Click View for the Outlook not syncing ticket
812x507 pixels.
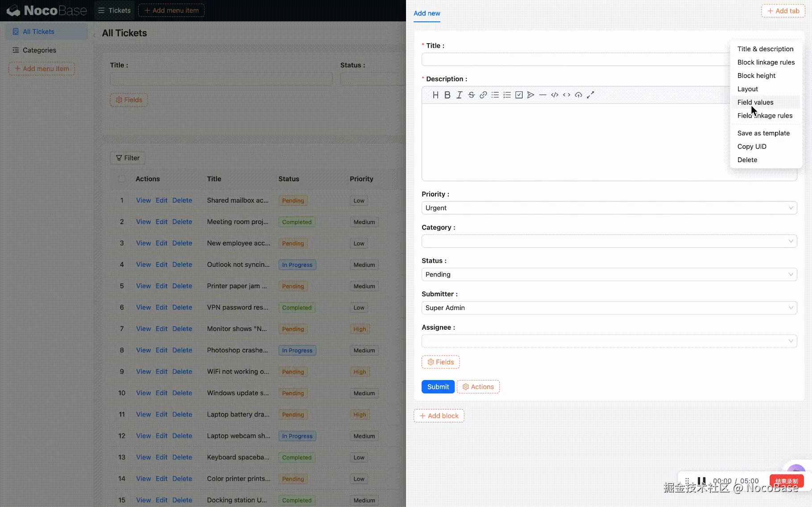coord(143,265)
